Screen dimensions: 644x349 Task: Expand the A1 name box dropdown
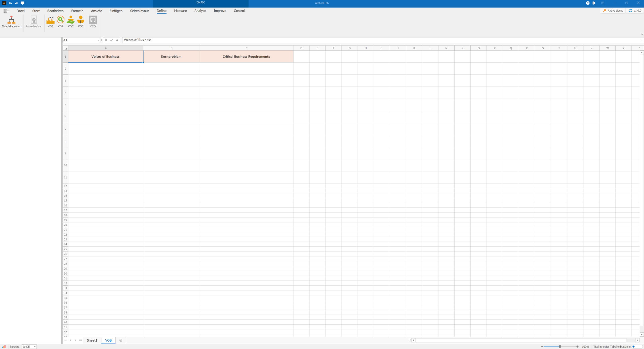coord(98,40)
